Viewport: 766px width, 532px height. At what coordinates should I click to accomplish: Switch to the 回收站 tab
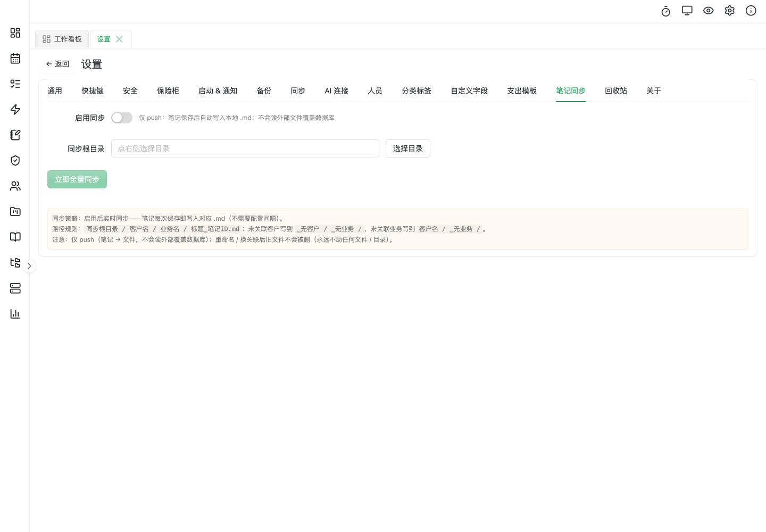click(x=616, y=91)
